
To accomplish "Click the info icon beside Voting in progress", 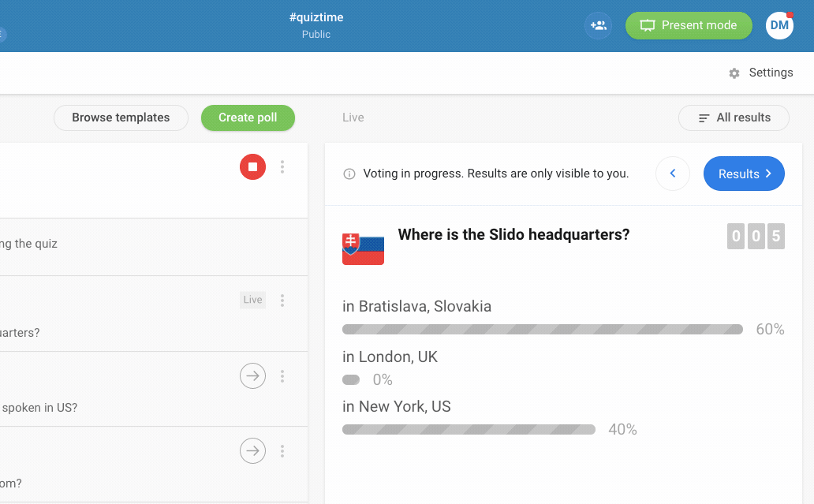I will 349,174.
